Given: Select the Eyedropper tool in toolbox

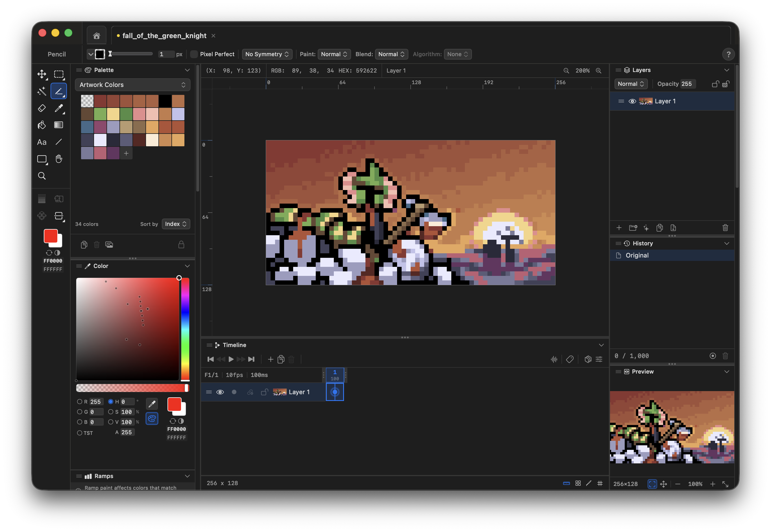Looking at the screenshot, I should tap(59, 108).
